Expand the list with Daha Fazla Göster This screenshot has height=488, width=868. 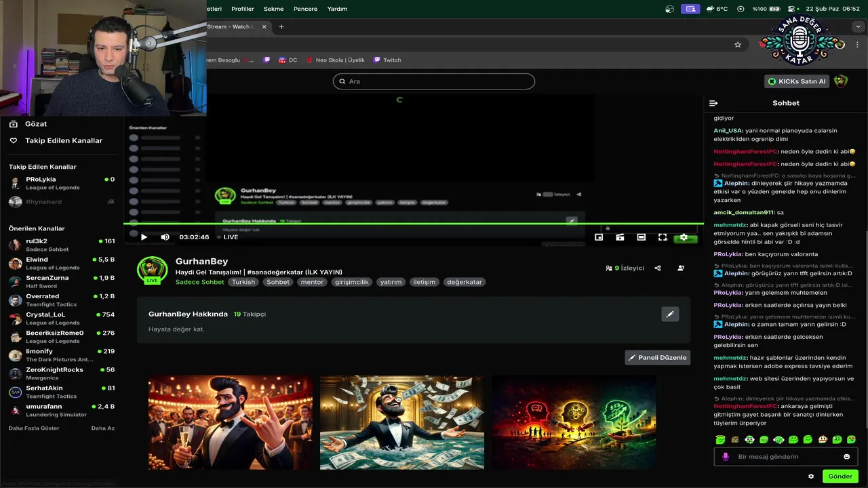coord(34,428)
